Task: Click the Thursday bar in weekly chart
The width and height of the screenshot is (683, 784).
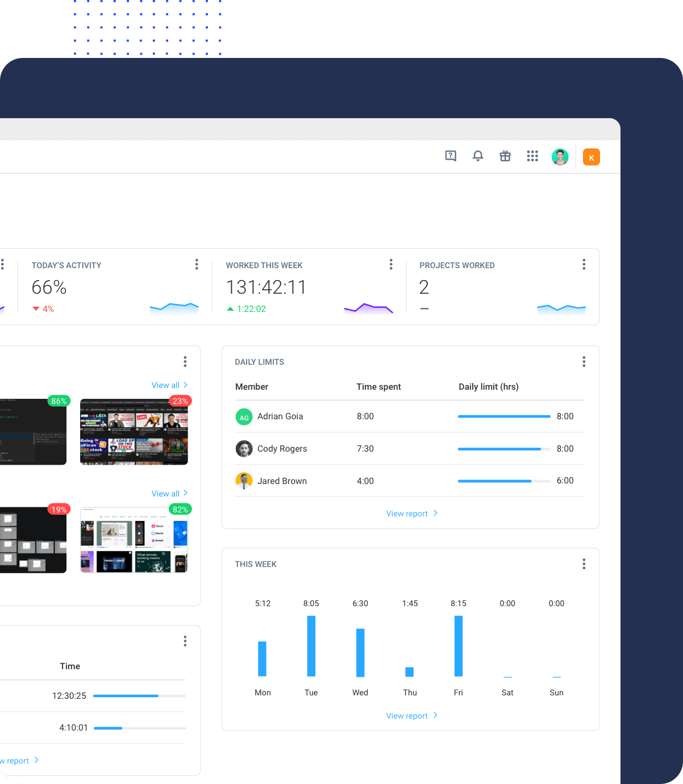Action: coord(409,672)
